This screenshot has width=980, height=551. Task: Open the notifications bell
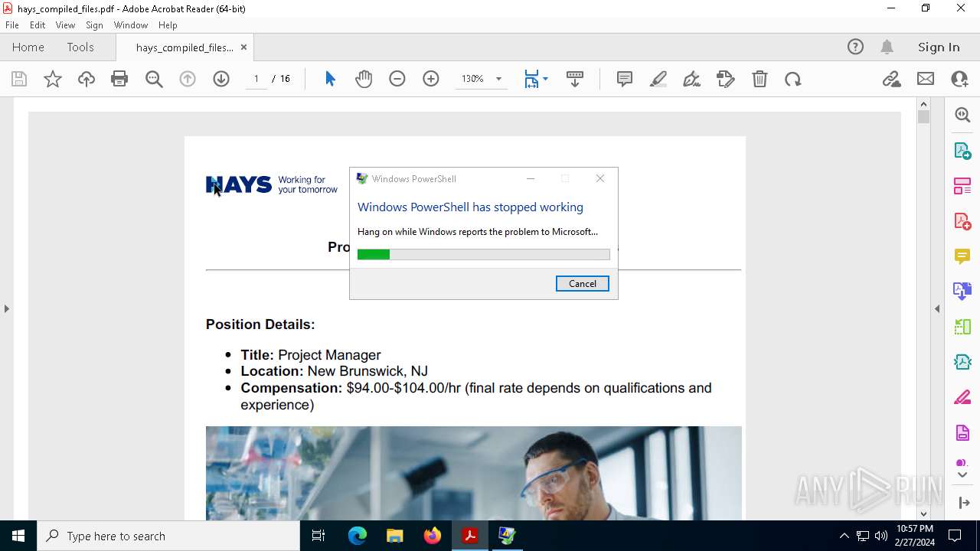[x=887, y=47]
